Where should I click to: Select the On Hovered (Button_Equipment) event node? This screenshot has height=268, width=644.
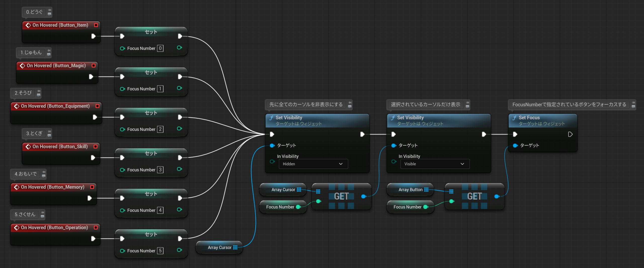(x=55, y=106)
